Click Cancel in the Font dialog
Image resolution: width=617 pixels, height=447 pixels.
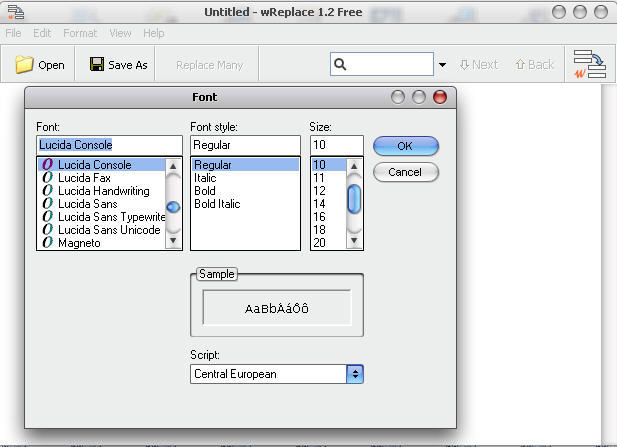(406, 172)
